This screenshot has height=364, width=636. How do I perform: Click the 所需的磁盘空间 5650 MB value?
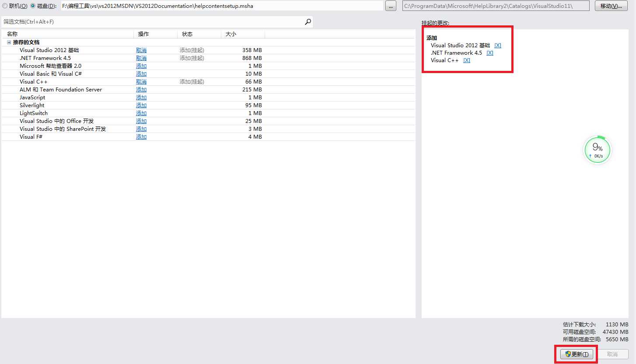click(x=617, y=339)
